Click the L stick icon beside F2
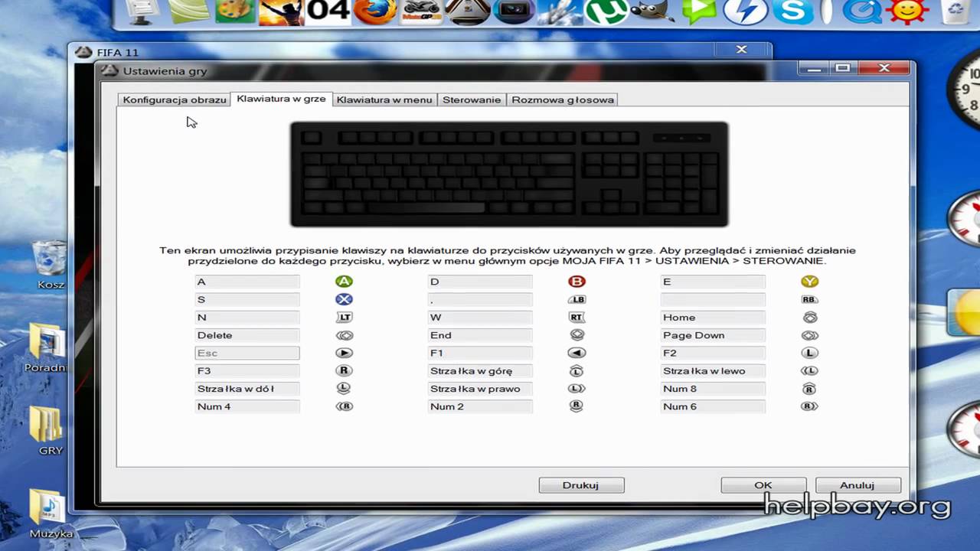980x551 pixels. point(809,353)
